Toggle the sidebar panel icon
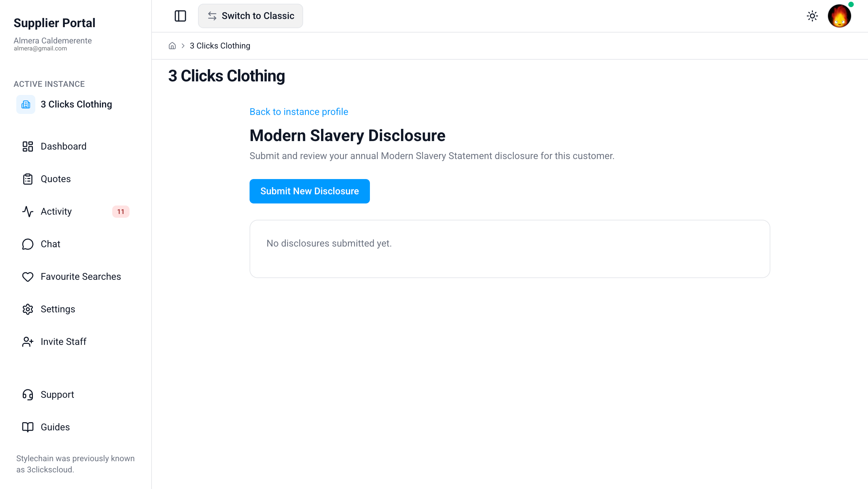 click(180, 16)
